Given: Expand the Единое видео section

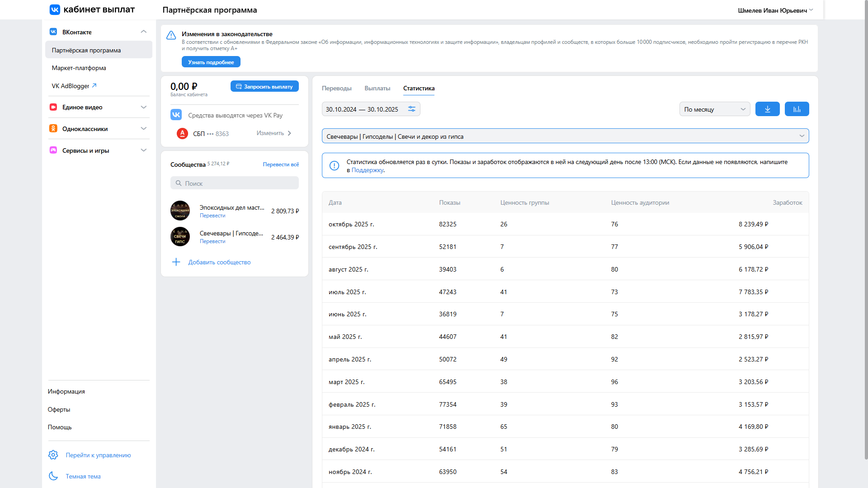Looking at the screenshot, I should (143, 107).
